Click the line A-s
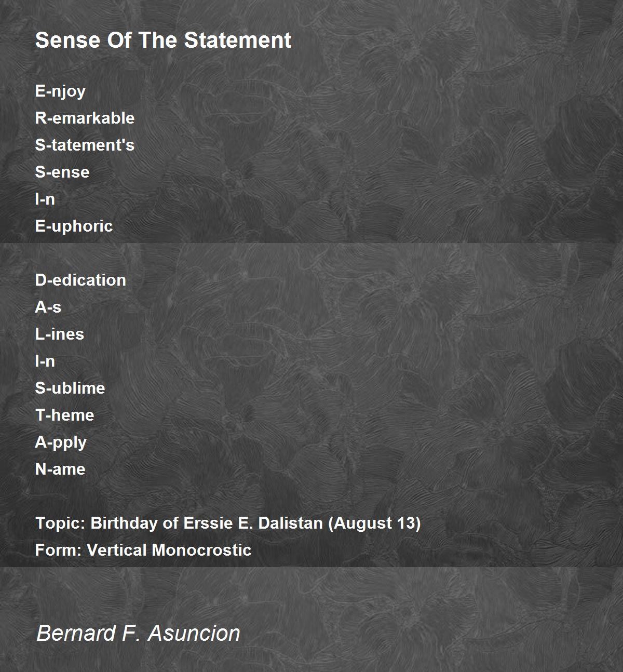Screen dimensions: 623x672 [48, 307]
